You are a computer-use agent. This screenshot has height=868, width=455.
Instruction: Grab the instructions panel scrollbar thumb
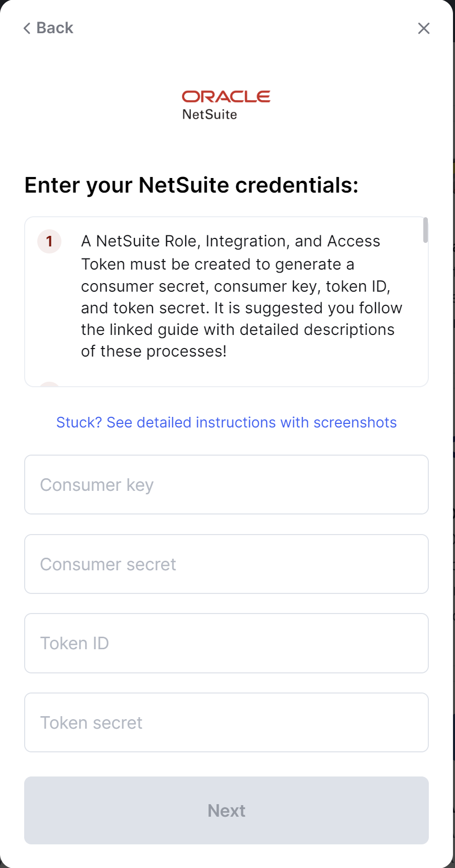[426, 230]
